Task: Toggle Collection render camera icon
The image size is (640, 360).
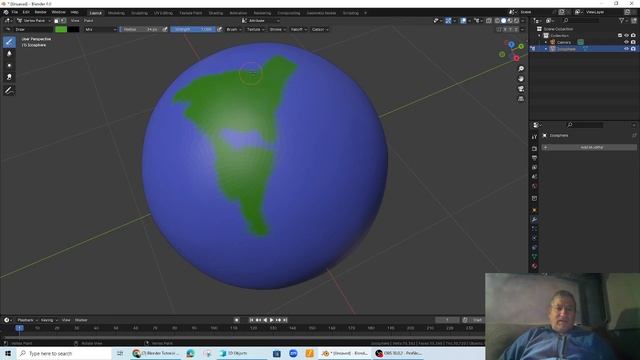Action: click(x=633, y=36)
